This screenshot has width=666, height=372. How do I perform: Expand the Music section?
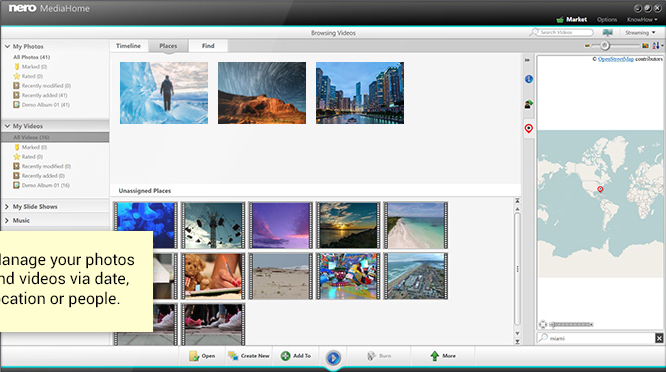point(7,220)
